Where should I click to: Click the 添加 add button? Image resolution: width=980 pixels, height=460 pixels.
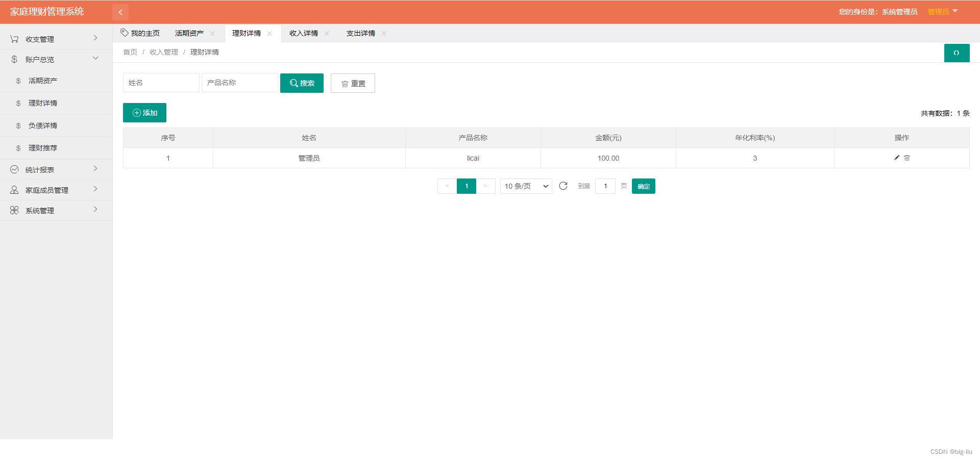click(x=144, y=113)
